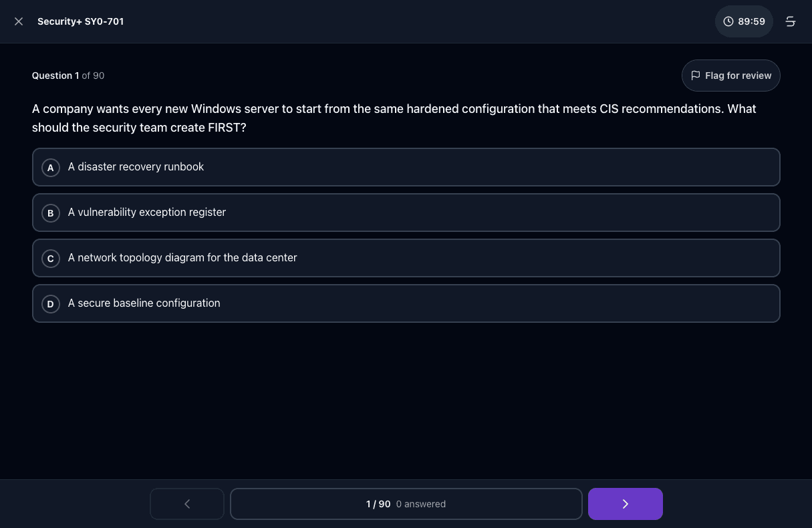Screen dimensions: 812x528
Task: Choose answer D, secure baseline configuration
Action: (x=406, y=303)
